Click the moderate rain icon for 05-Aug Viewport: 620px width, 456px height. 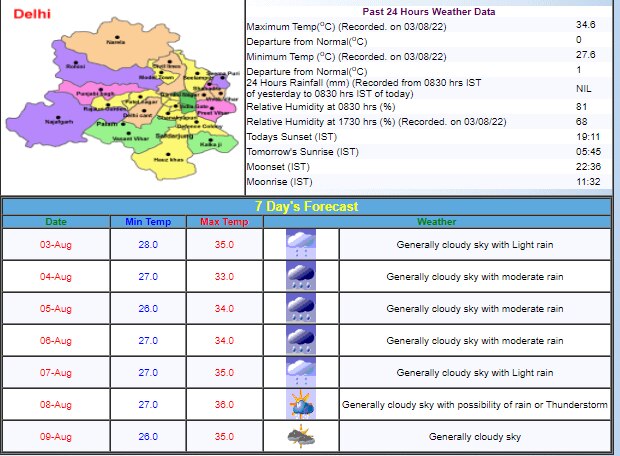301,308
